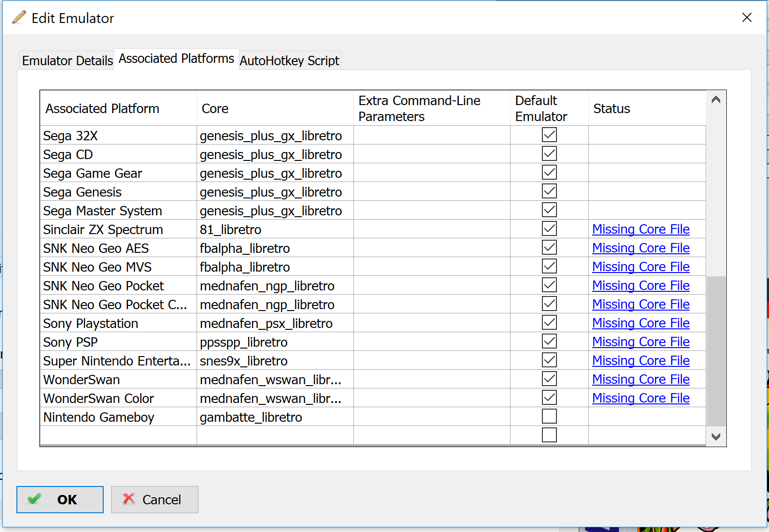769x532 pixels.
Task: Open Missing Core File link for WonderSwan row
Action: 641,380
